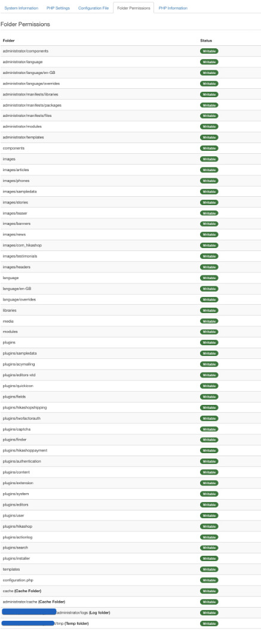Select the Folder Permissions tab
The image size is (261, 644).
coord(133,8)
